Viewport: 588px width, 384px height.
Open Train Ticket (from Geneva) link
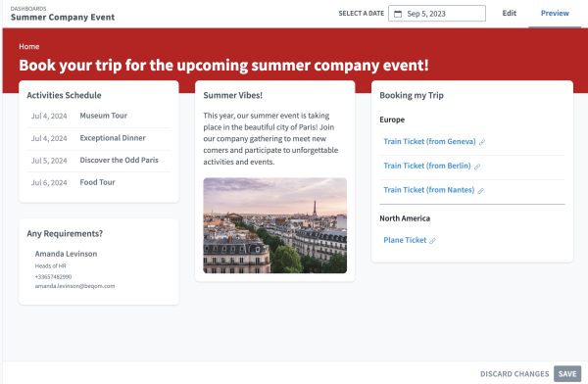click(429, 141)
